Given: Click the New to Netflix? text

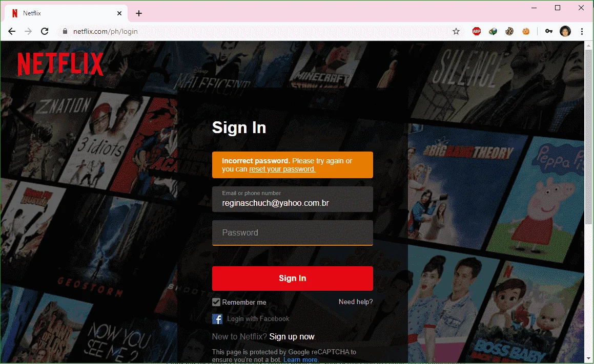Looking at the screenshot, I should tap(239, 336).
